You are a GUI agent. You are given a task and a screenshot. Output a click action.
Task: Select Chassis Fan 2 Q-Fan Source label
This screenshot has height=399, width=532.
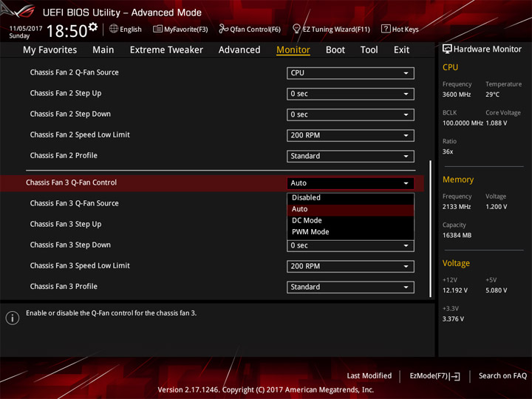pyautogui.click(x=75, y=72)
